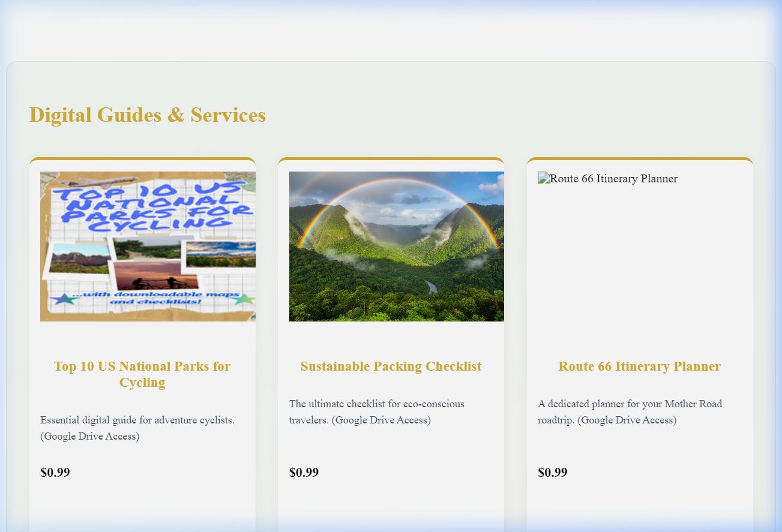
Task: Click the $0.99 price under Sustainable Packing Checklist
Action: coord(304,473)
